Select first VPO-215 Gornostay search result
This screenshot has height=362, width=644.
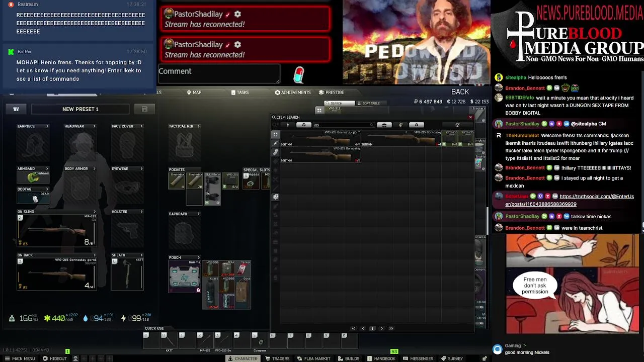[320, 138]
